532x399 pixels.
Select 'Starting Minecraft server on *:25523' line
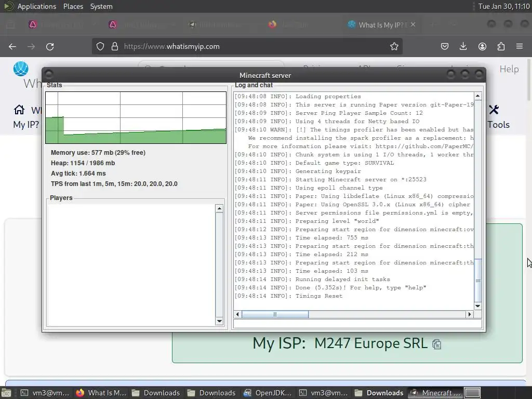(330, 179)
